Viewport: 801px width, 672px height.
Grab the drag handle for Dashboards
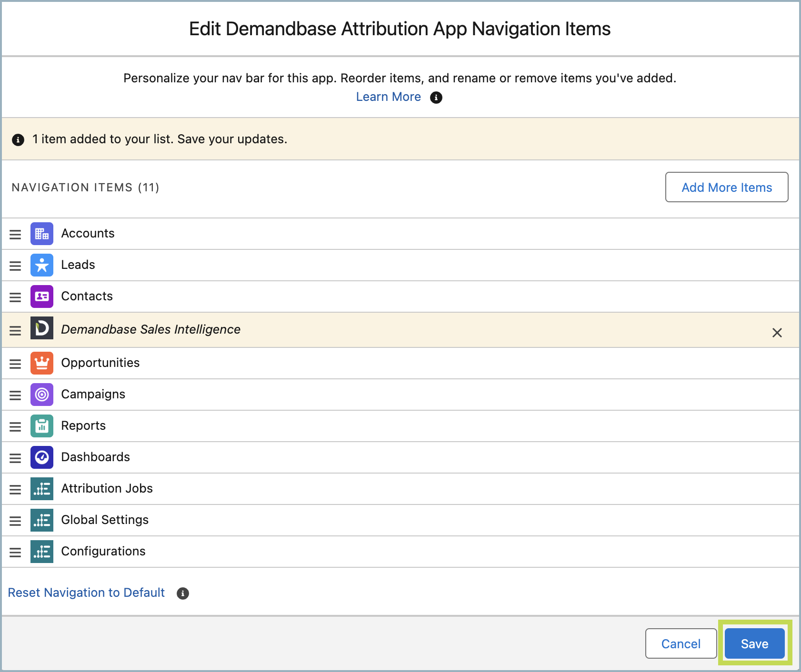pyautogui.click(x=15, y=458)
